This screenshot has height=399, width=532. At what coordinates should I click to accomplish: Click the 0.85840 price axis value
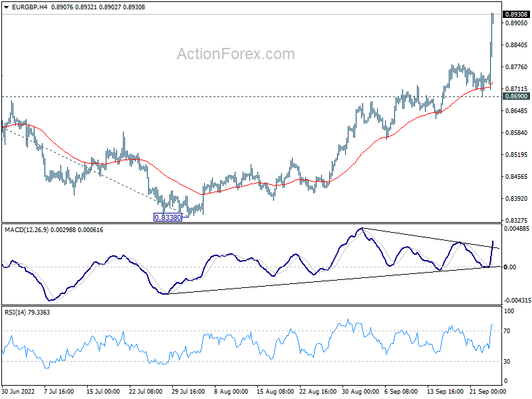(517, 132)
